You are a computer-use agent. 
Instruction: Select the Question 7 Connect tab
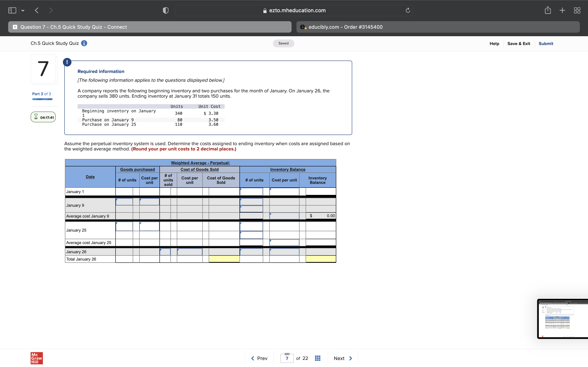[x=149, y=27]
